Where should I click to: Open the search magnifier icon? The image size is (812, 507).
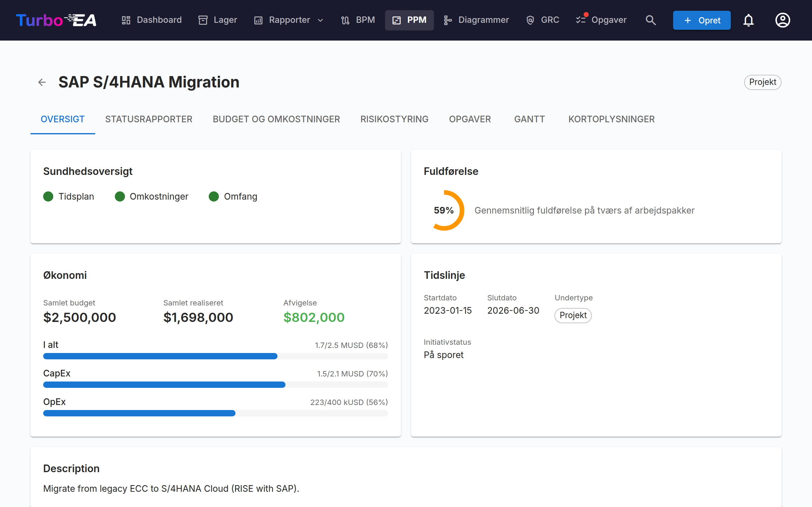[x=651, y=20]
